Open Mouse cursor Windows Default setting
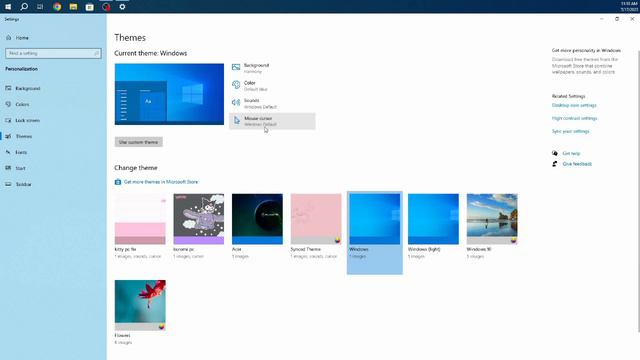This screenshot has width=640, height=360. [272, 121]
